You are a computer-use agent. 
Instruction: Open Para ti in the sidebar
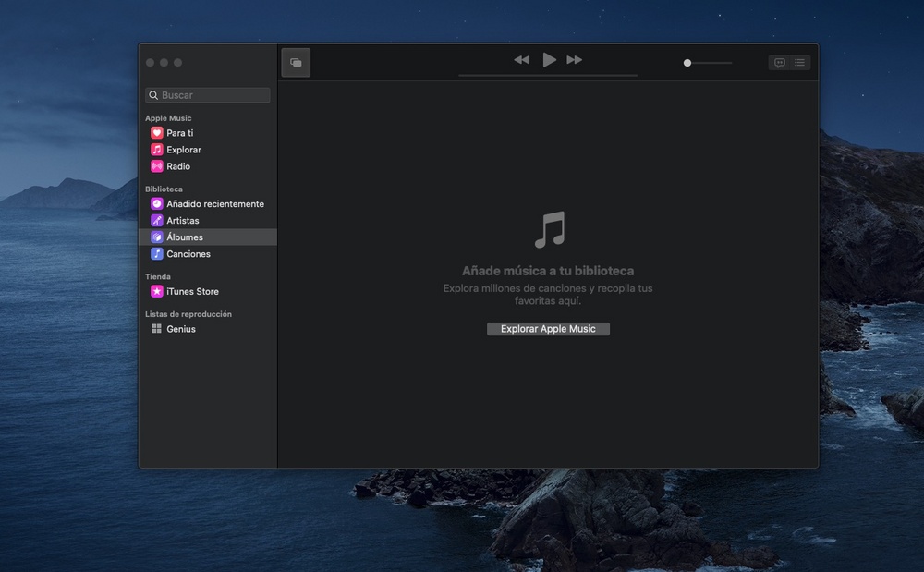(x=207, y=133)
